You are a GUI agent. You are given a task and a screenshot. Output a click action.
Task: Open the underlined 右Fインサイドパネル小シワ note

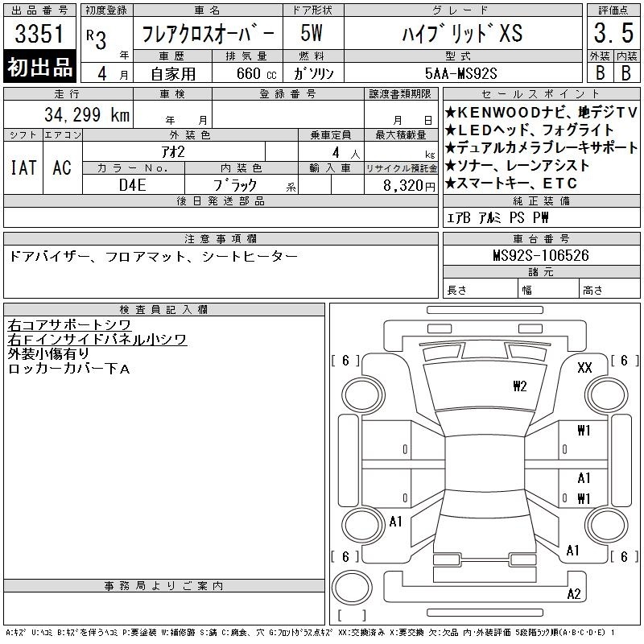click(x=97, y=340)
